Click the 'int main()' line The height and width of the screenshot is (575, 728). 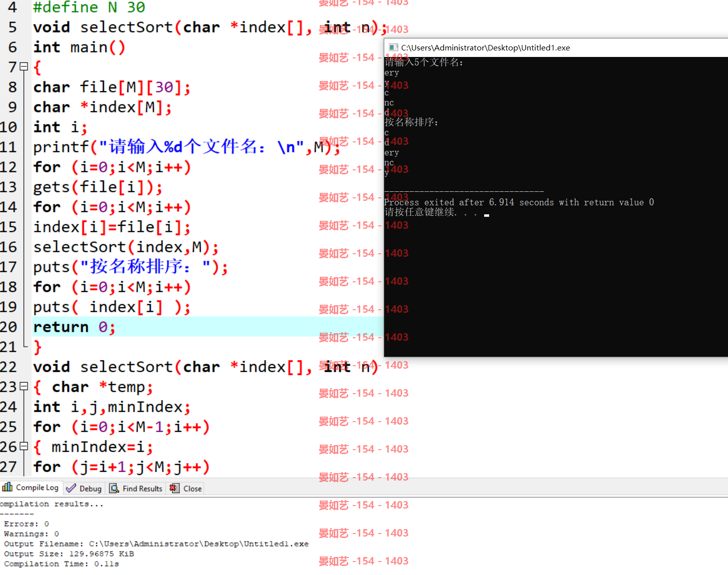(79, 47)
